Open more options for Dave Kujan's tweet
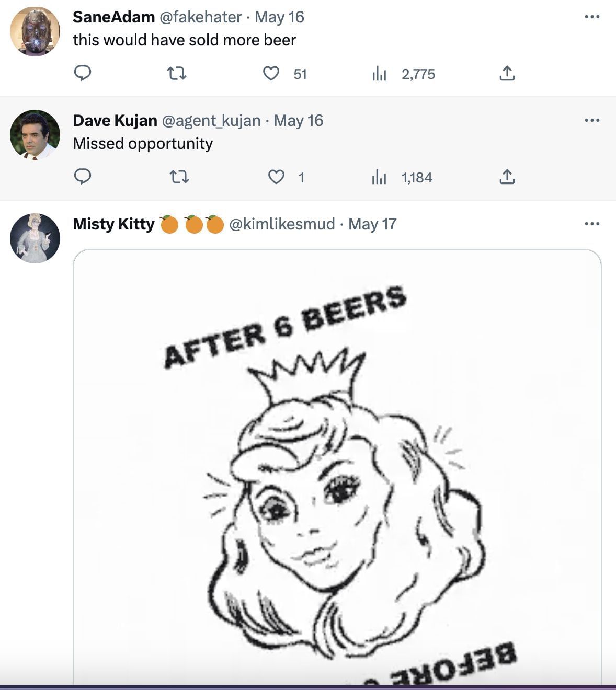The width and height of the screenshot is (616, 690). tap(592, 121)
